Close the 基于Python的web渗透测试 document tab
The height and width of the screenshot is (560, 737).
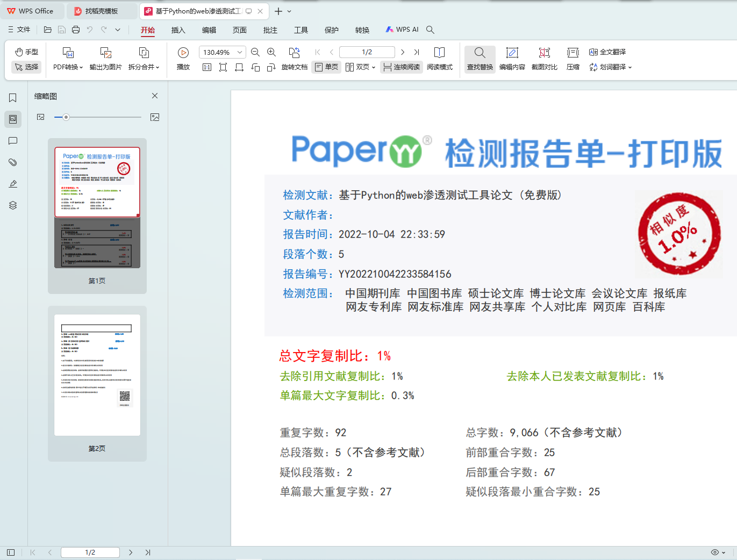[260, 11]
